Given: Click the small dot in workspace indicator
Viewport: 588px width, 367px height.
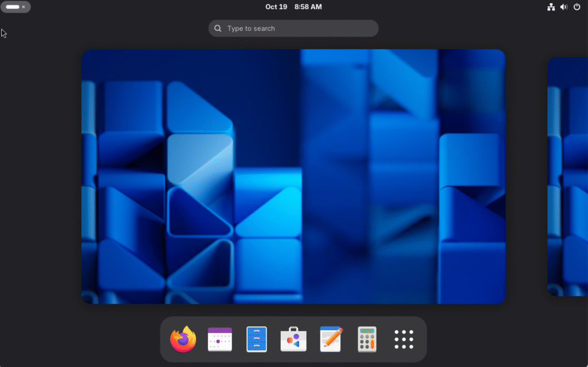Looking at the screenshot, I should [x=24, y=7].
